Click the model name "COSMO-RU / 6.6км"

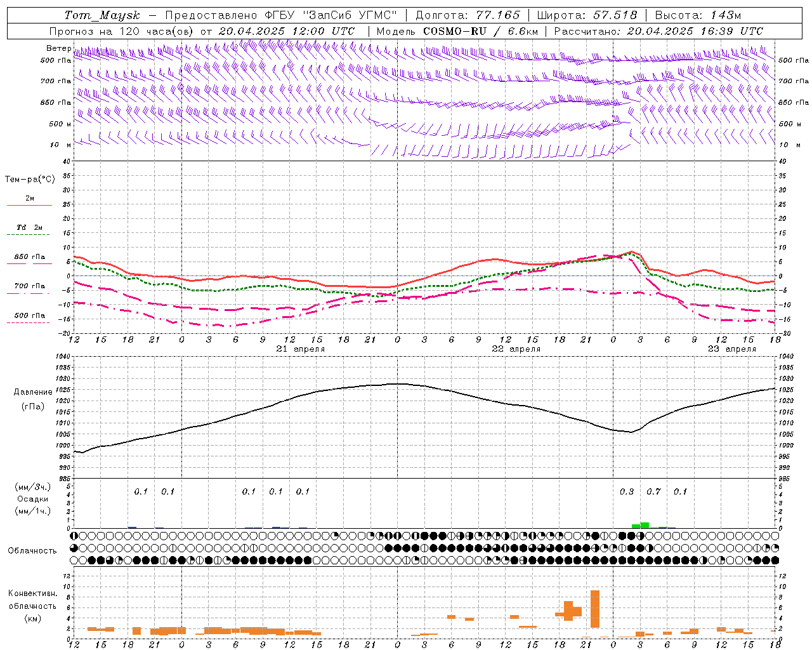click(481, 31)
